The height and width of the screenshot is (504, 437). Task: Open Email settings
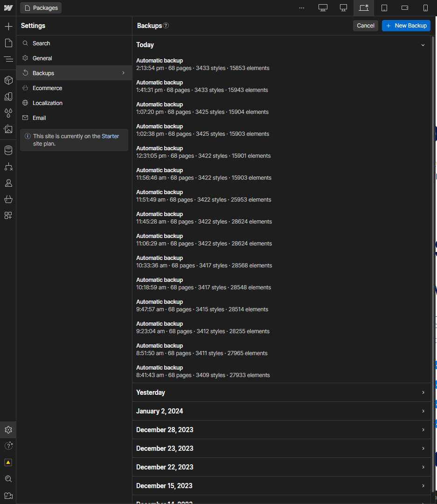tap(74, 118)
